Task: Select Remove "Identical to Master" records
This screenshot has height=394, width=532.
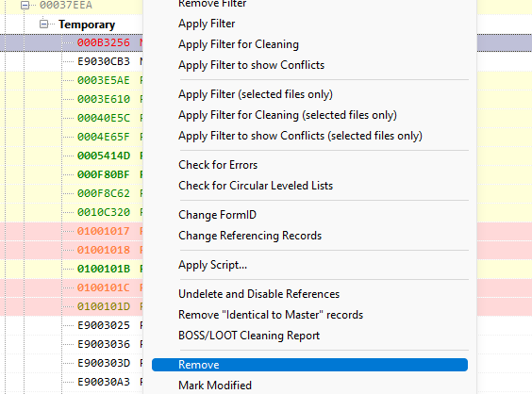Action: click(x=271, y=315)
